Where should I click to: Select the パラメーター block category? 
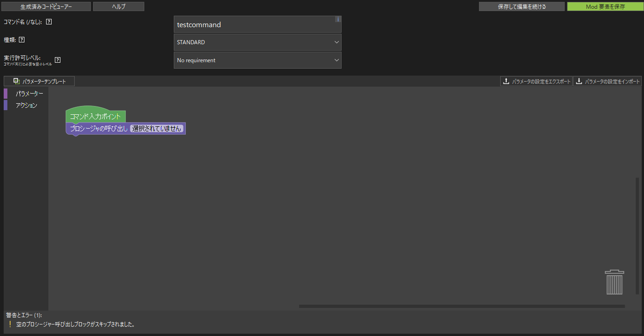29,94
